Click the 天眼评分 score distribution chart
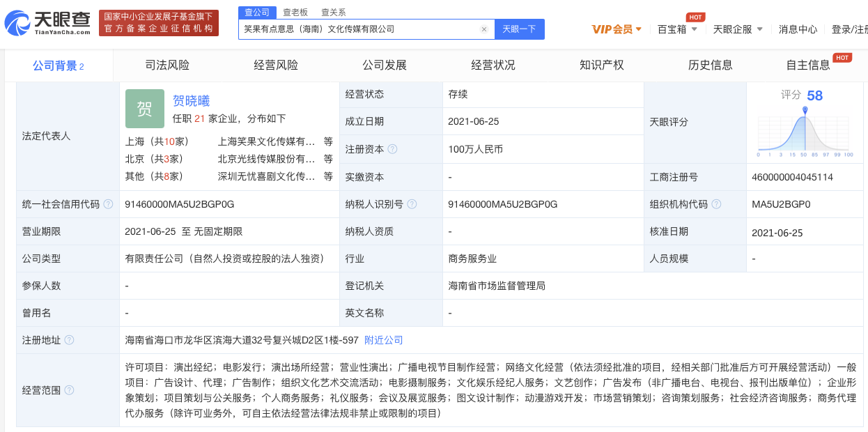The image size is (868, 432). click(x=805, y=132)
